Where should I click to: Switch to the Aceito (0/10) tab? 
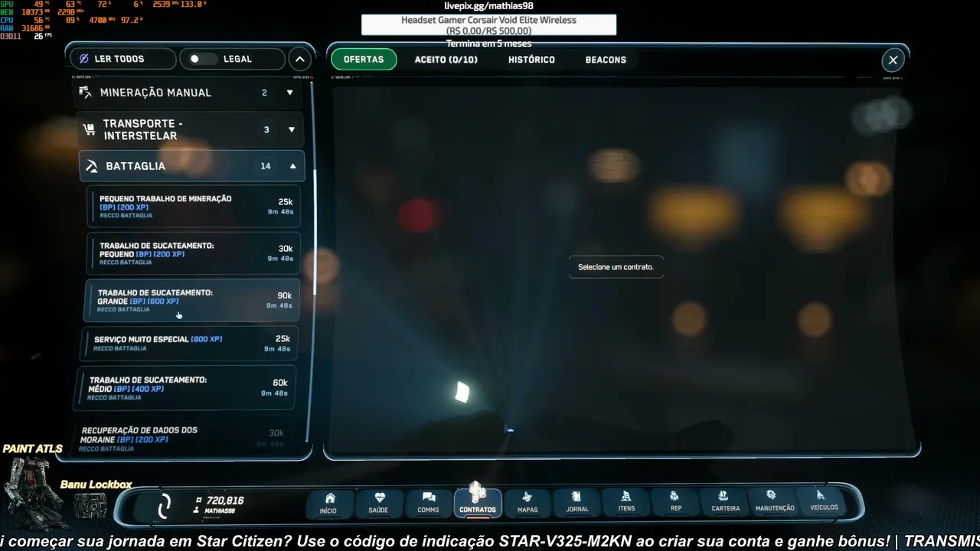(x=446, y=60)
